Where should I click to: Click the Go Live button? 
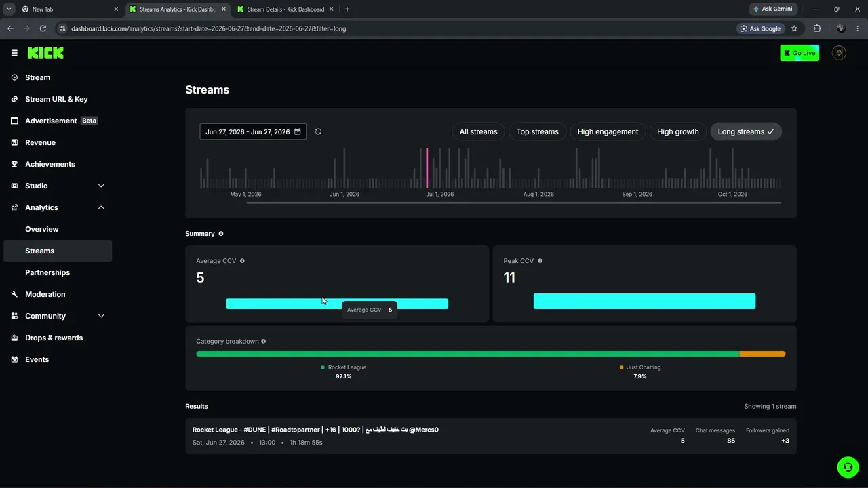click(800, 53)
